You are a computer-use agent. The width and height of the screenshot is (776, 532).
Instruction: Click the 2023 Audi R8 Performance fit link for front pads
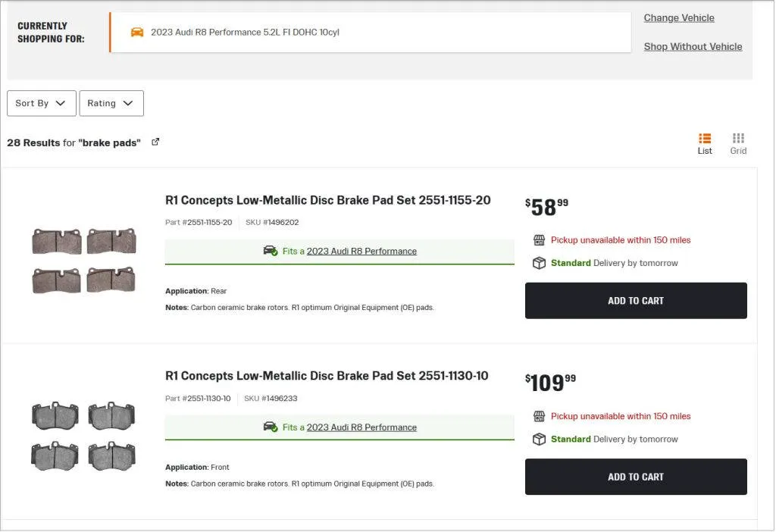(x=361, y=427)
